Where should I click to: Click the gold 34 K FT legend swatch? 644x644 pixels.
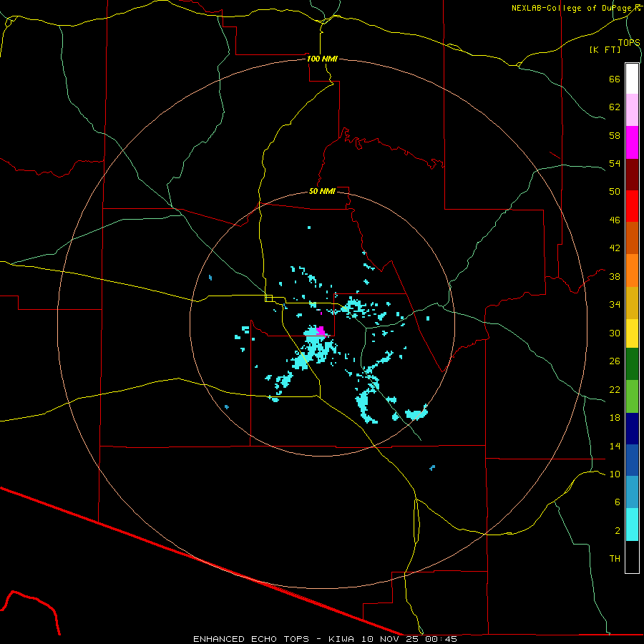(632, 303)
